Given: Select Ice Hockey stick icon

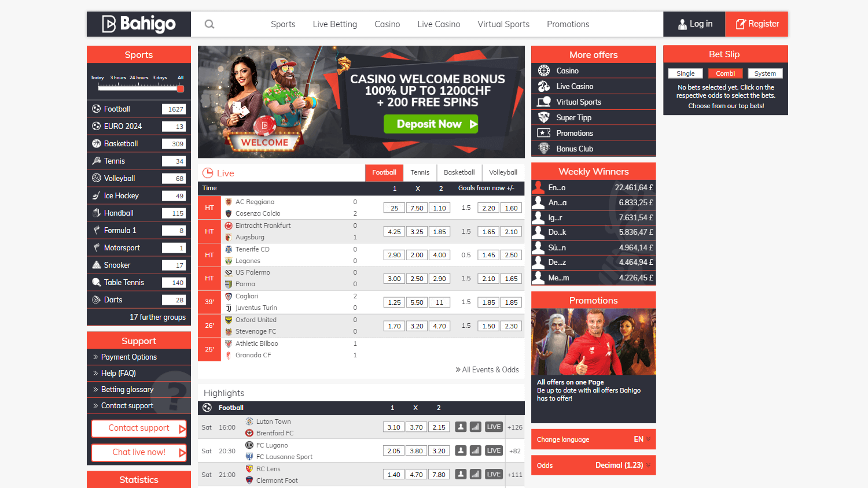Looking at the screenshot, I should pos(97,195).
